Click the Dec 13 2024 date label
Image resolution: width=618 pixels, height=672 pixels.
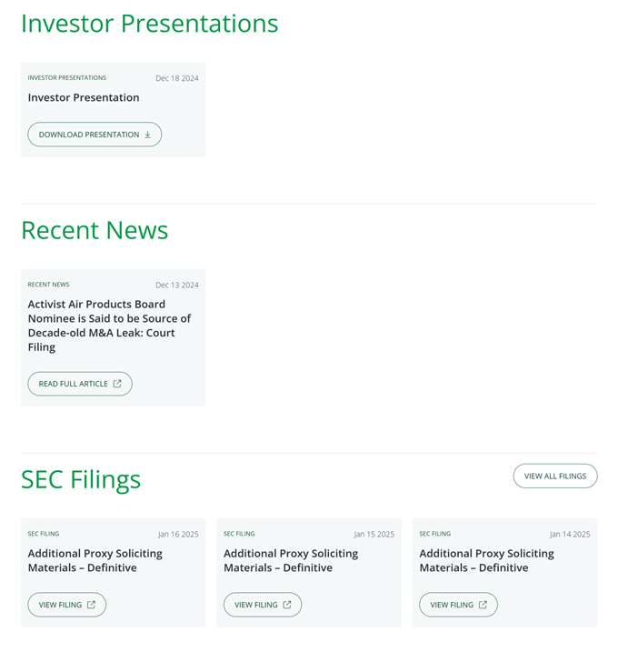(176, 285)
